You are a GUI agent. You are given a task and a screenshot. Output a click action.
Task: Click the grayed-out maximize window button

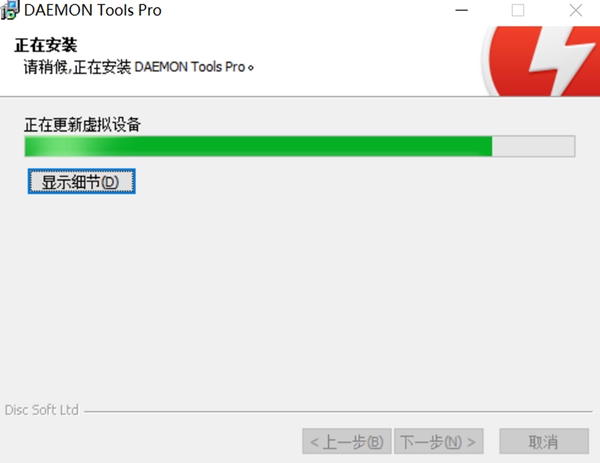pos(518,10)
